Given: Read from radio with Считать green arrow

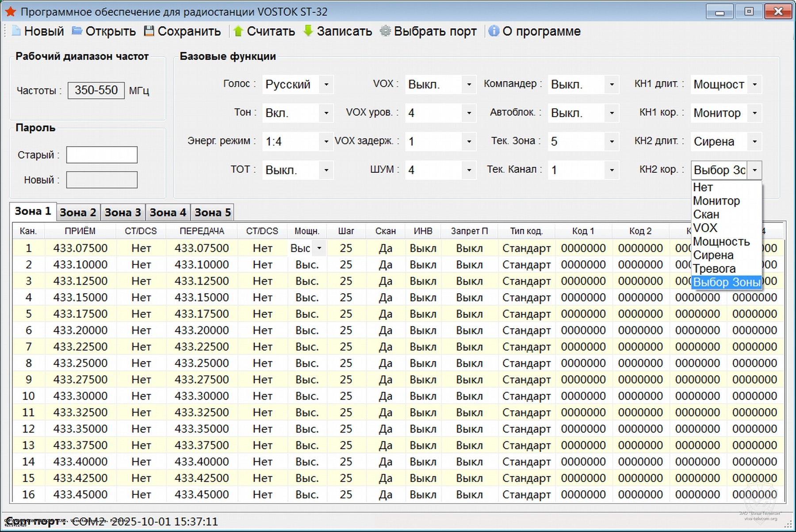Looking at the screenshot, I should (x=238, y=31).
